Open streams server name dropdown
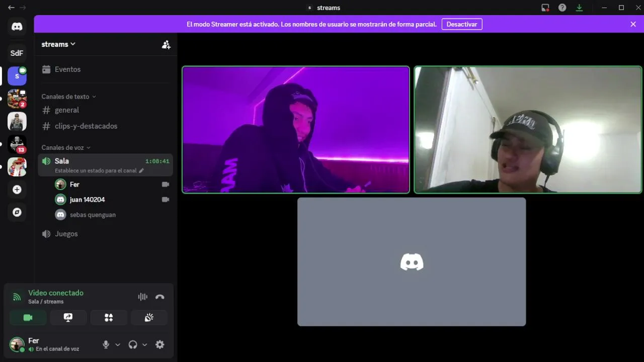 tap(58, 44)
